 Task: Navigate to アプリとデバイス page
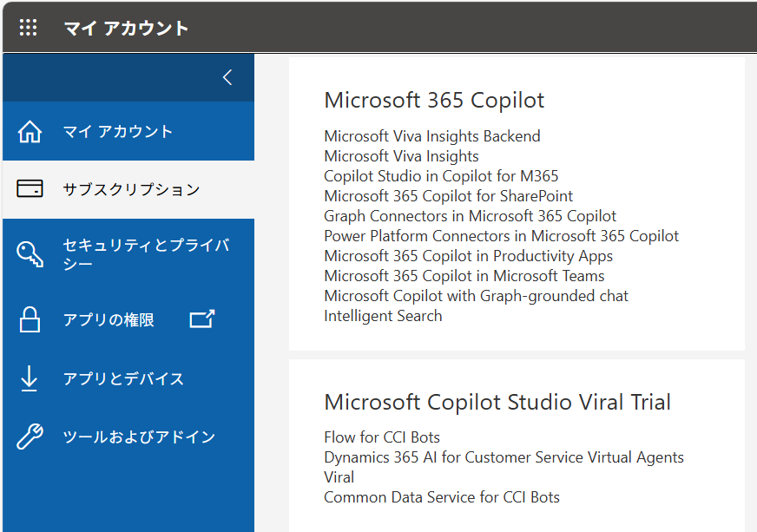pyautogui.click(x=128, y=378)
